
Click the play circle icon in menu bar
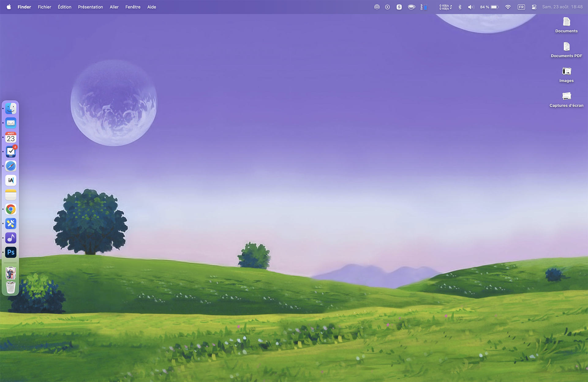387,7
